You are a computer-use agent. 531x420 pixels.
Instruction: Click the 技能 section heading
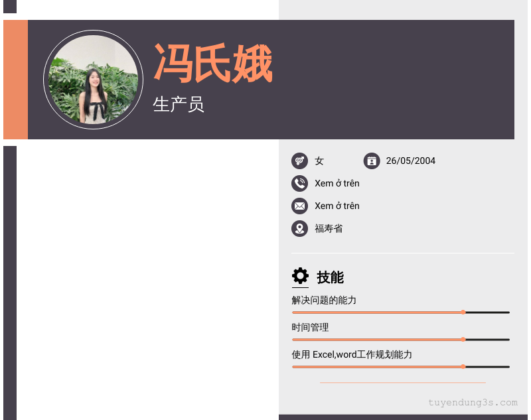pyautogui.click(x=330, y=277)
